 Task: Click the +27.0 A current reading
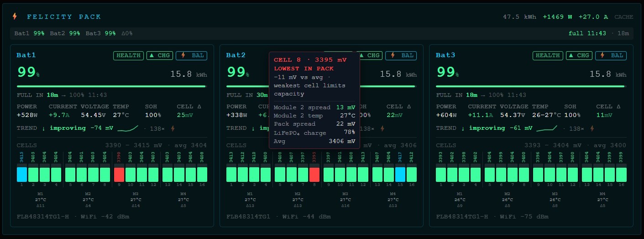coord(593,17)
